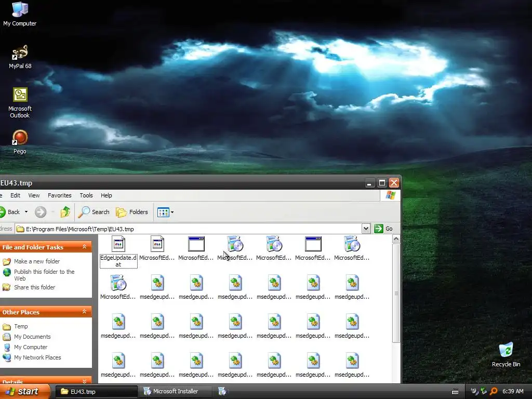Click the orange magnifier tray icon
Screen dimensions: 532x399
click(x=494, y=392)
